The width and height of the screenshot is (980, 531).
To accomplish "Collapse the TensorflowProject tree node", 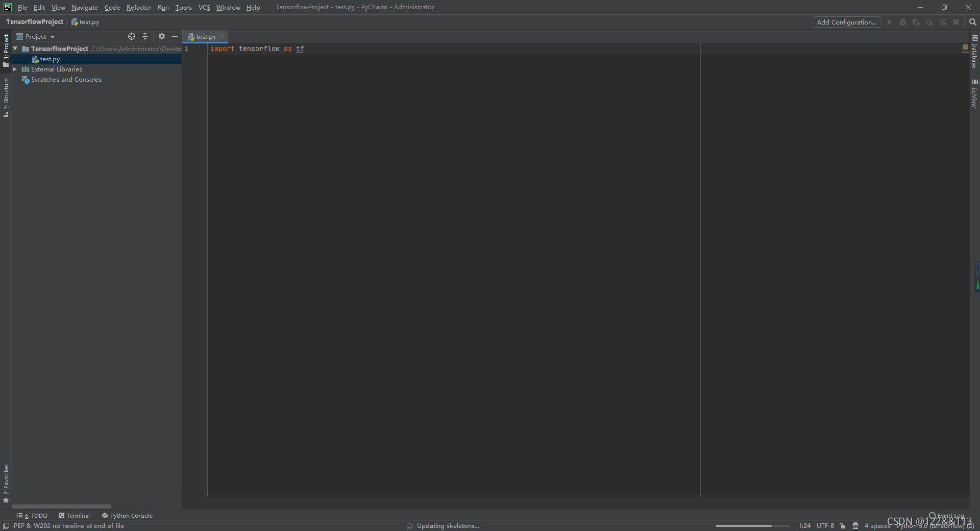I will pos(15,49).
